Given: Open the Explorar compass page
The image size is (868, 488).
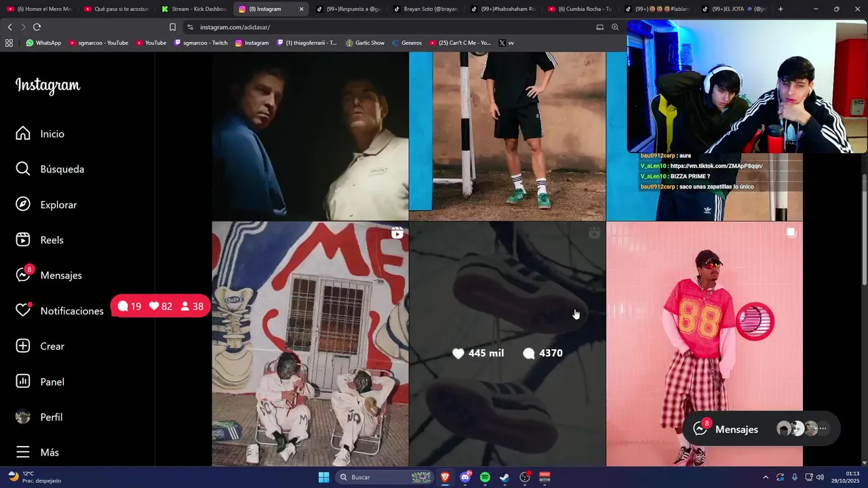Looking at the screenshot, I should [46, 205].
